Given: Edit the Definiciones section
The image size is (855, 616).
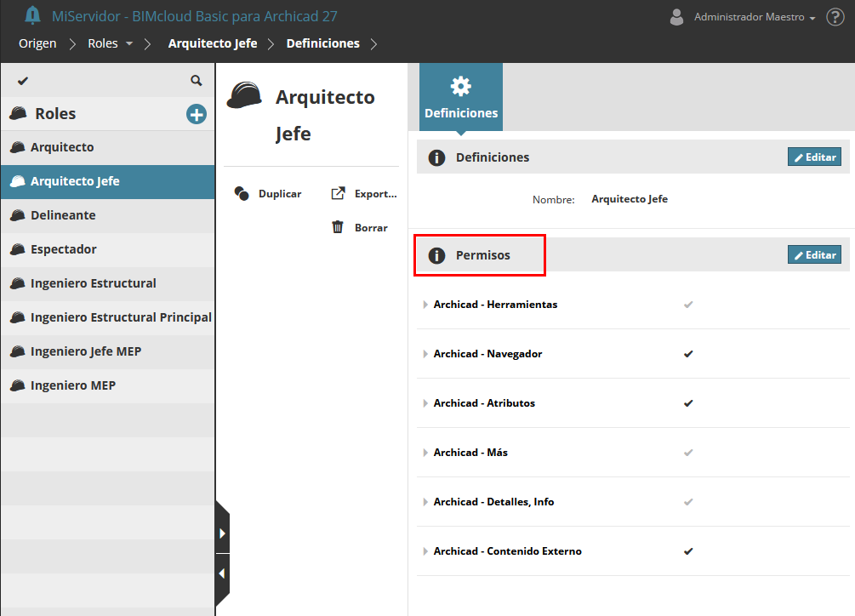Looking at the screenshot, I should pyautogui.click(x=814, y=157).
